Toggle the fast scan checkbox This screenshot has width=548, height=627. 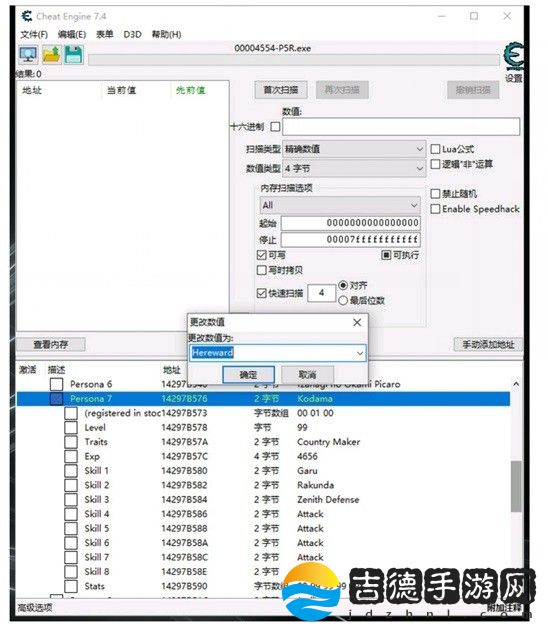262,293
